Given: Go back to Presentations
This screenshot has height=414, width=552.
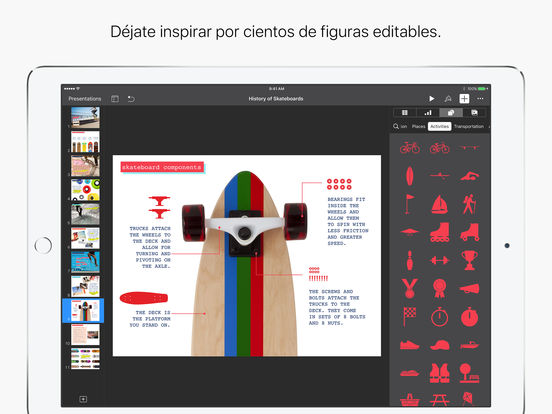Looking at the screenshot, I should (x=85, y=99).
